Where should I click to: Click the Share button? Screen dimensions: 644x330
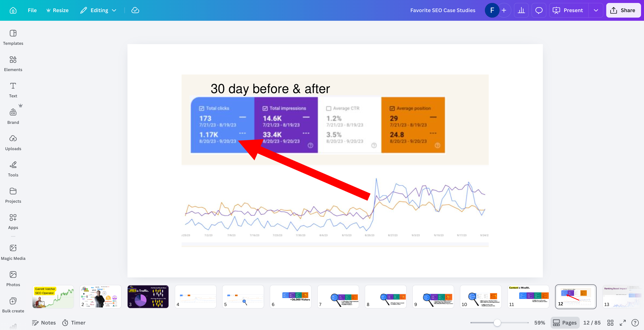point(623,10)
